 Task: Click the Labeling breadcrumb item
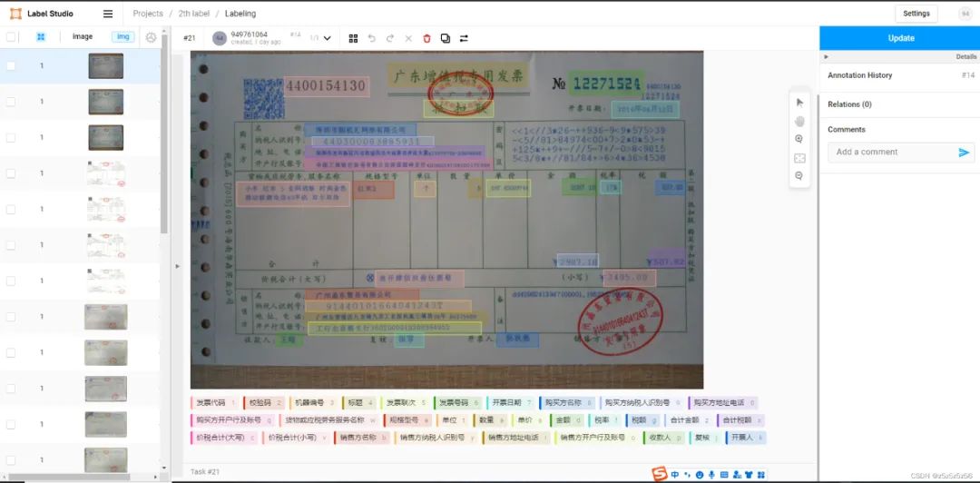[x=240, y=14]
